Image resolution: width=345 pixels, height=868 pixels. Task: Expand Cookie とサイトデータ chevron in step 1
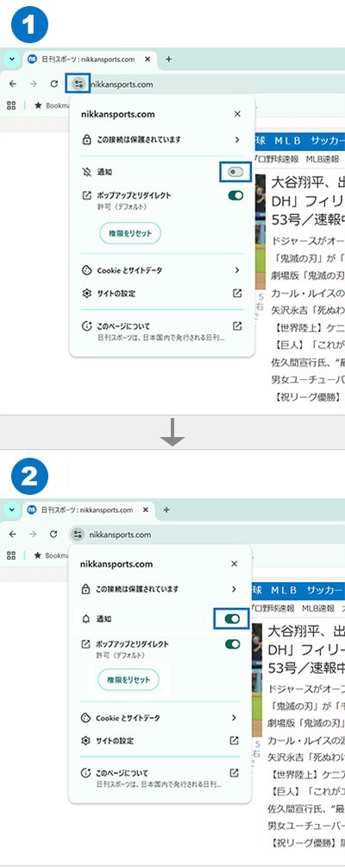[236, 270]
